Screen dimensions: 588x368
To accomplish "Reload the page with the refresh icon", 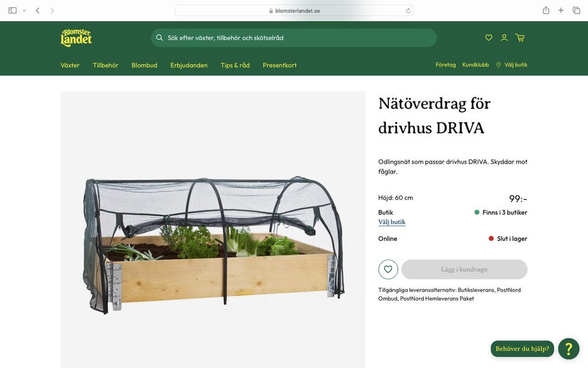I will pos(408,11).
